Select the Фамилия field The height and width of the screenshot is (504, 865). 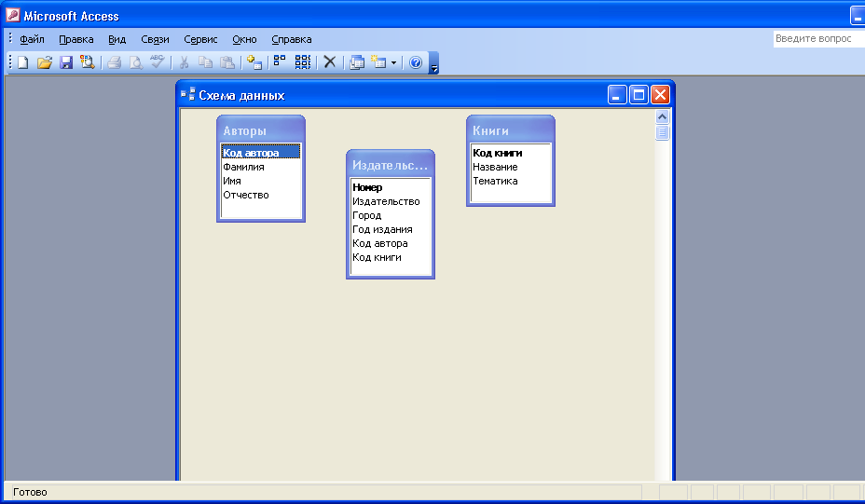[x=261, y=167]
